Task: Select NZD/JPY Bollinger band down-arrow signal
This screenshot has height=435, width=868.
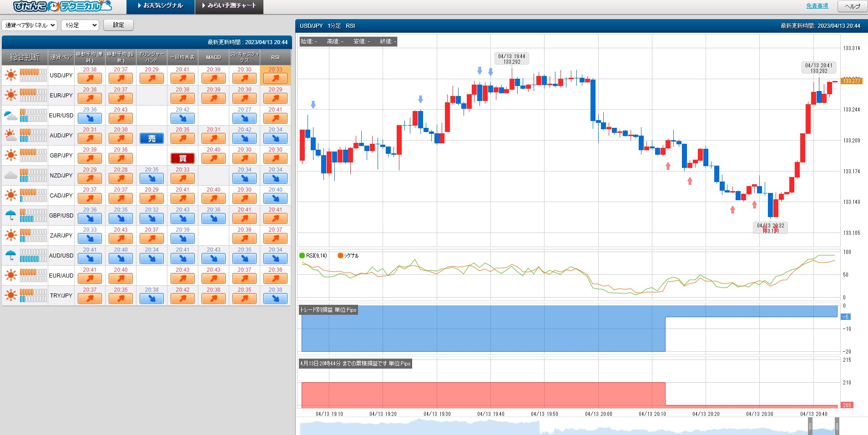Action: (151, 178)
